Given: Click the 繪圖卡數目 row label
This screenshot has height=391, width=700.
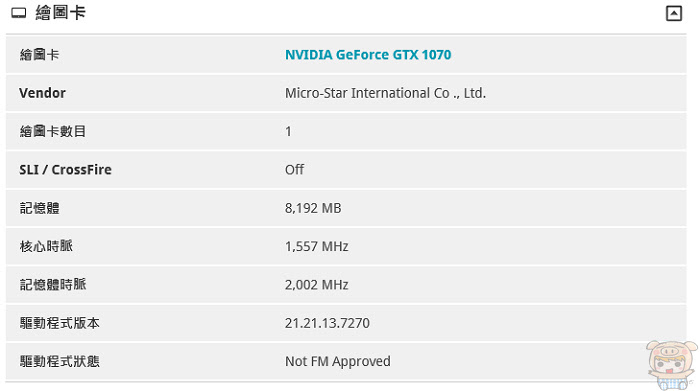Looking at the screenshot, I should (x=53, y=131).
